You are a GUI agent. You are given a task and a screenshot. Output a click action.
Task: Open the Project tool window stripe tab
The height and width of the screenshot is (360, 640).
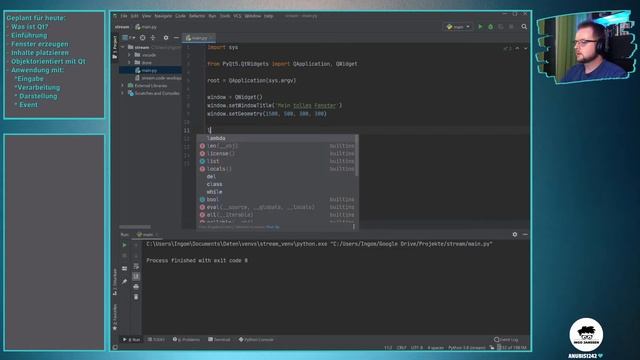click(x=115, y=47)
